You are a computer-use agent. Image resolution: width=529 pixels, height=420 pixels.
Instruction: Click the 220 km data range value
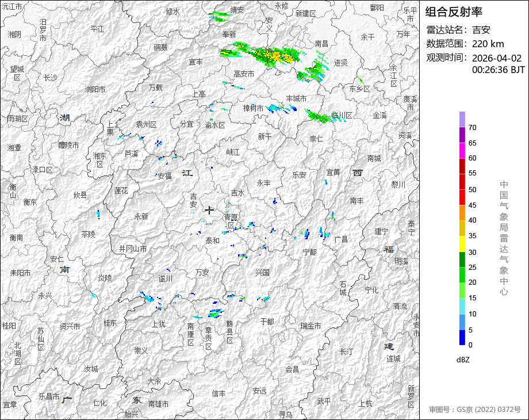tap(488, 44)
